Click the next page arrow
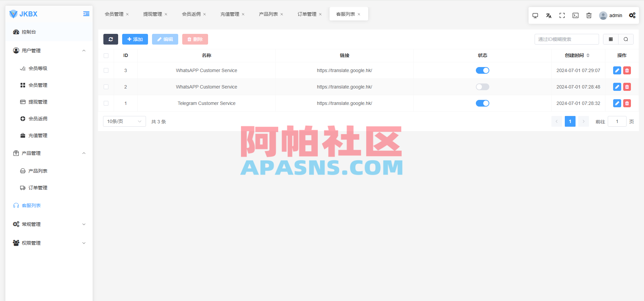Screen dimensions: 644x301 [584, 121]
